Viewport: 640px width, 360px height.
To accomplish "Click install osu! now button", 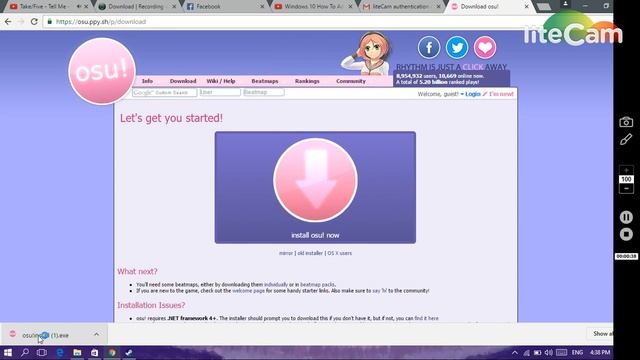I will point(315,187).
